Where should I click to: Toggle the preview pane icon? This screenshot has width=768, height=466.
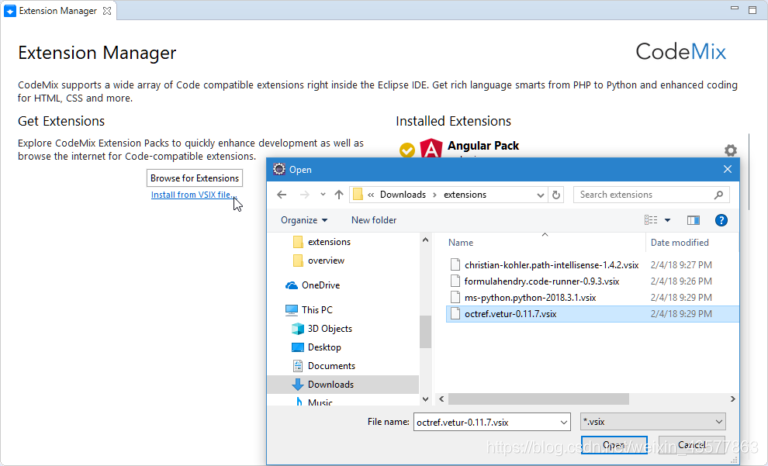[x=693, y=220]
